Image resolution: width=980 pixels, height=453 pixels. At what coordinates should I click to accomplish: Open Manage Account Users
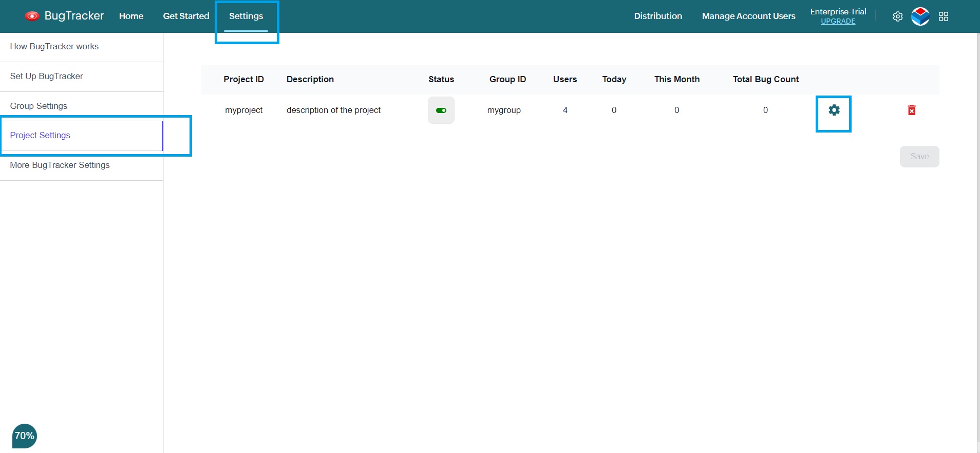748,16
